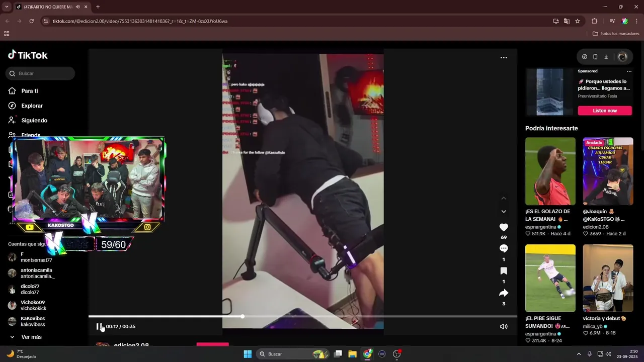Open the media controls icon in Chrome
The height and width of the screenshot is (362, 644).
pyautogui.click(x=612, y=21)
